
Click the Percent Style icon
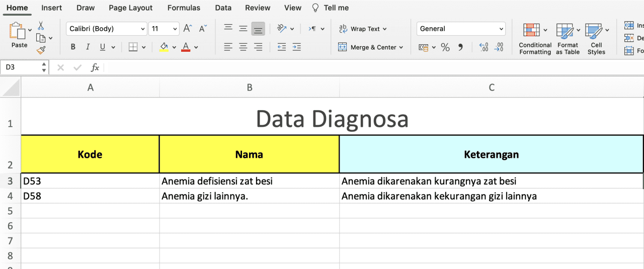click(445, 47)
